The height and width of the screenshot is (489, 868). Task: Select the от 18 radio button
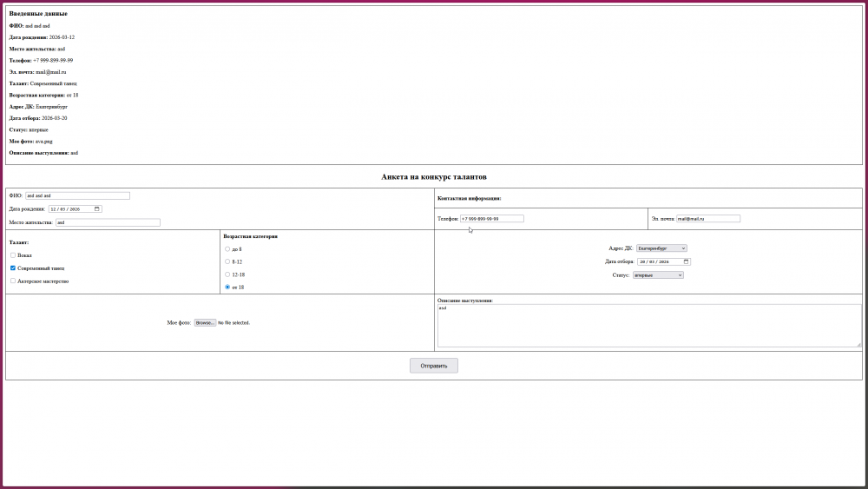coord(227,287)
